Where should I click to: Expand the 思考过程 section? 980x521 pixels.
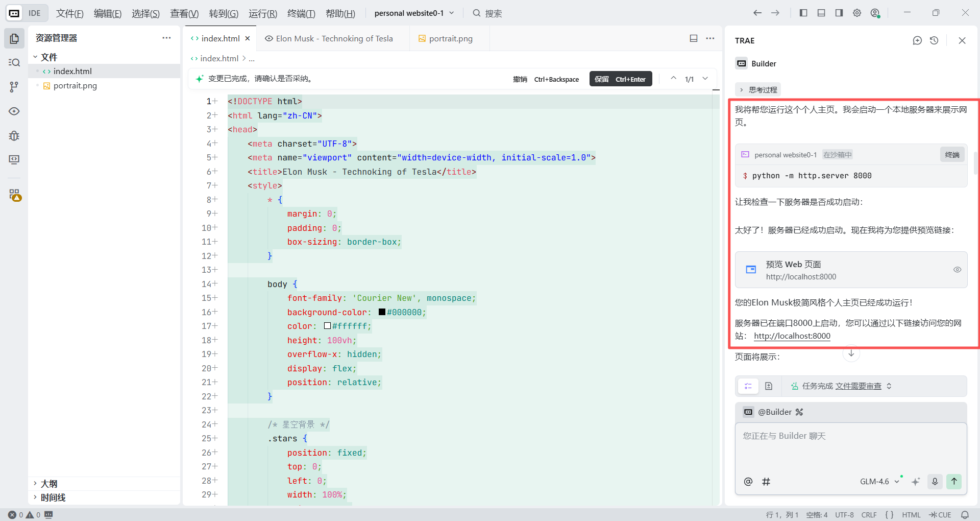point(758,90)
